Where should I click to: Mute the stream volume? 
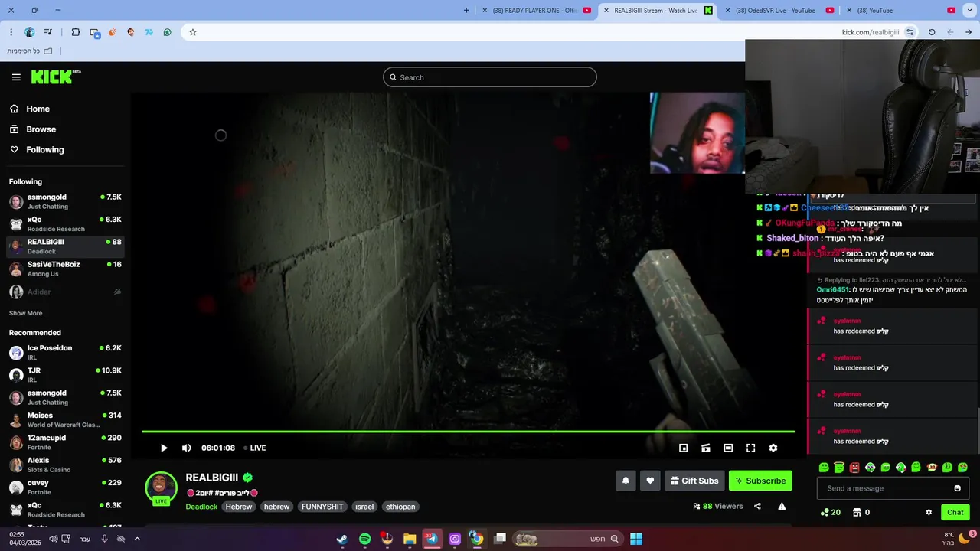point(186,448)
